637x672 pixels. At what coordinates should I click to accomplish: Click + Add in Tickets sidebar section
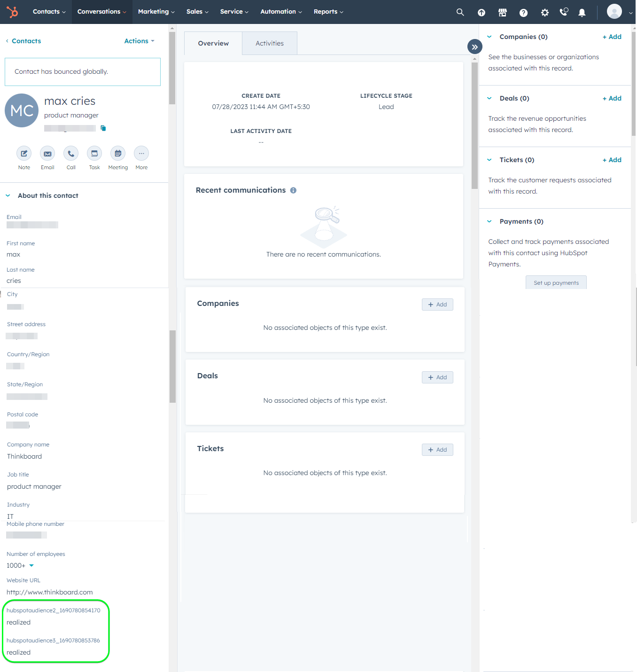coord(612,160)
